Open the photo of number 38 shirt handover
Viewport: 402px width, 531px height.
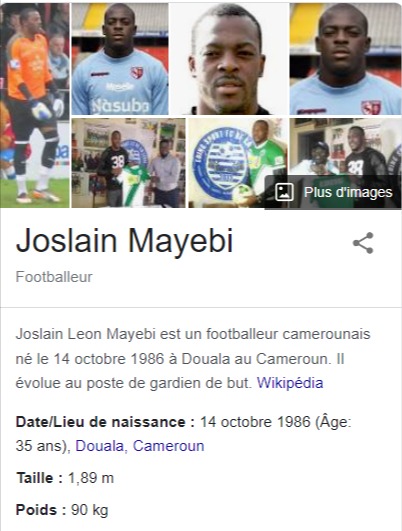129,163
